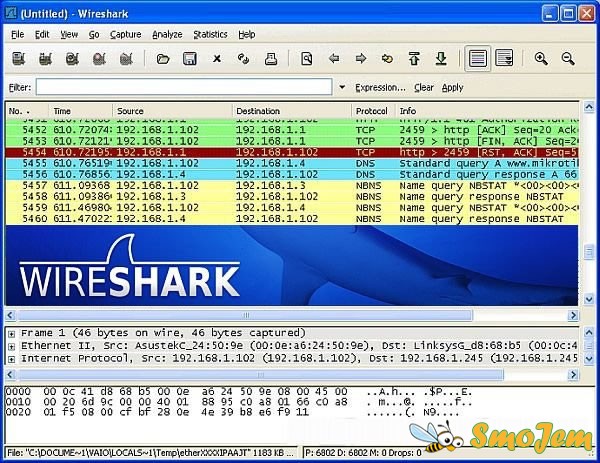Select packet 5459 NBNS query row
This screenshot has height=463, width=600.
point(292,208)
